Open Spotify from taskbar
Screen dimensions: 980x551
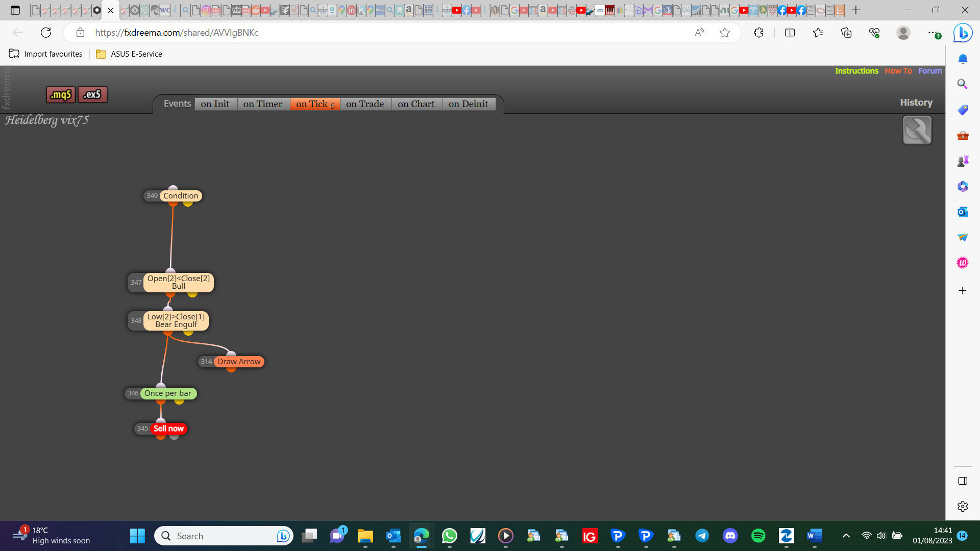758,536
